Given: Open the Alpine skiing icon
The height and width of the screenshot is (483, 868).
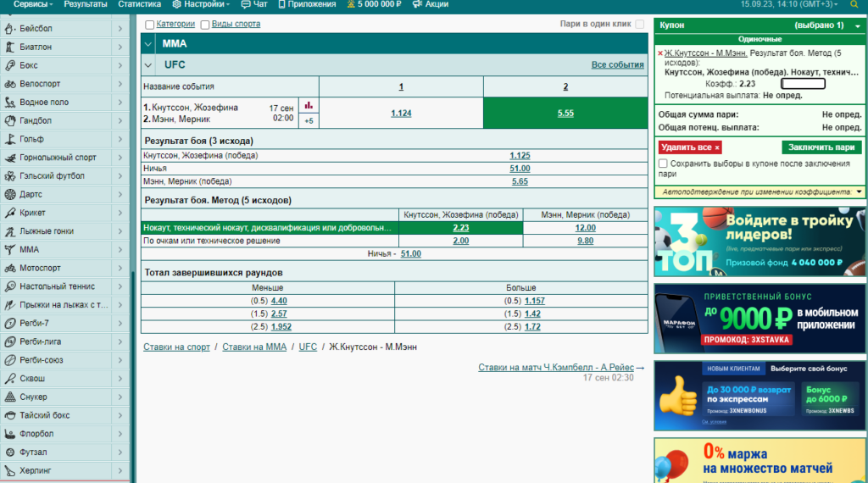Looking at the screenshot, I should point(10,158).
